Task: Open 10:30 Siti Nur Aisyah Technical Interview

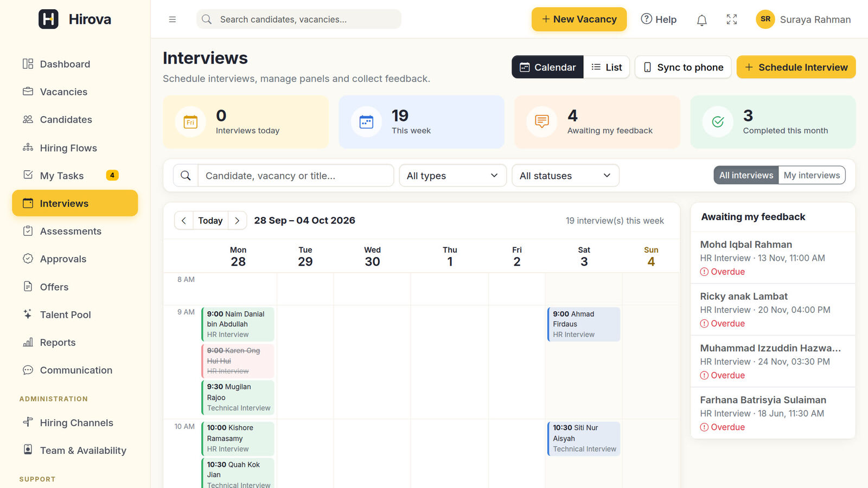Action: pos(584,439)
